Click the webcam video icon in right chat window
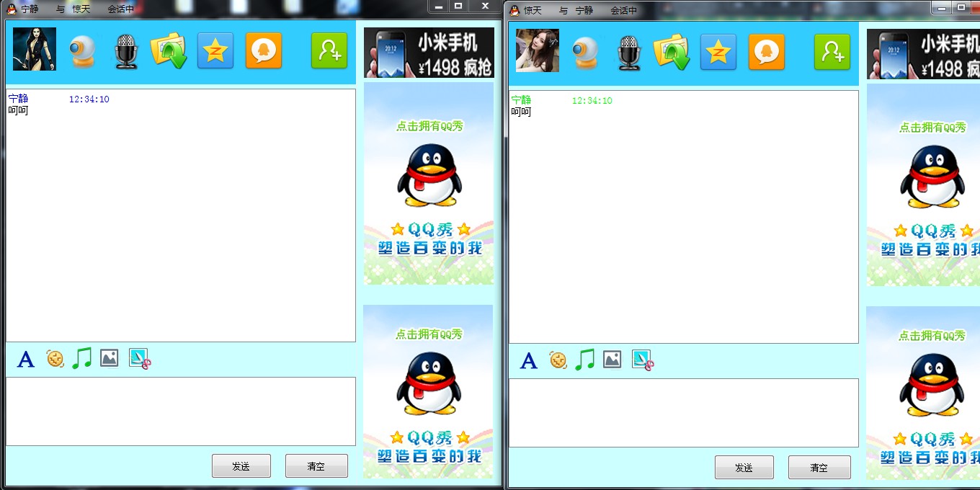This screenshot has height=490, width=980. [584, 53]
